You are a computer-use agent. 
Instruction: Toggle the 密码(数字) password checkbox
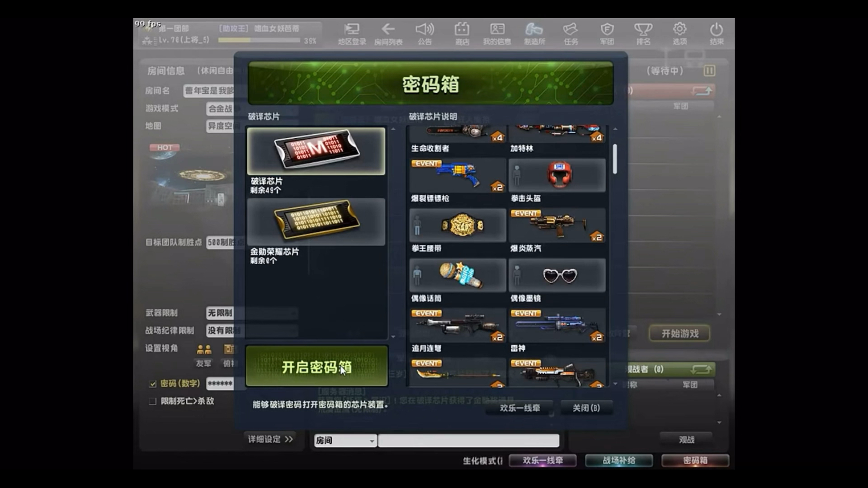click(153, 384)
